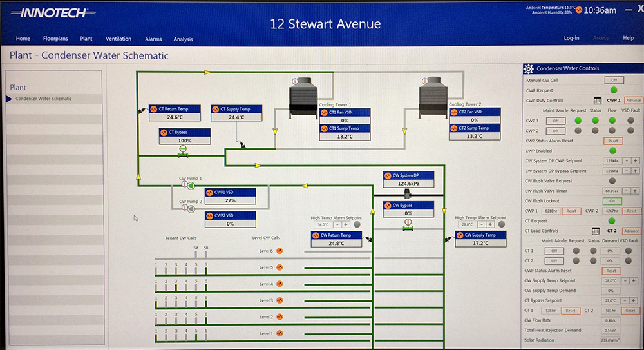Increase CW System DP Bypass Setpoint
Image resolution: width=644 pixels, height=350 pixels.
(x=636, y=171)
